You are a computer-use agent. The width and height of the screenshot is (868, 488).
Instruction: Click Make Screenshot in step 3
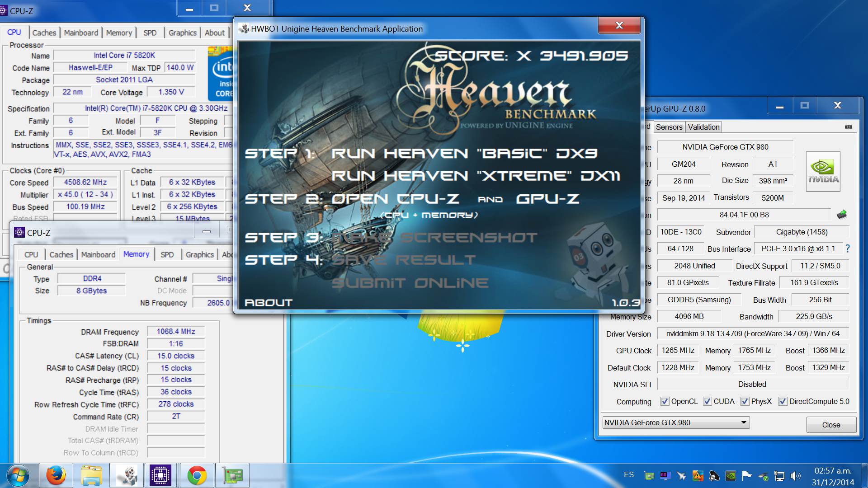click(434, 237)
